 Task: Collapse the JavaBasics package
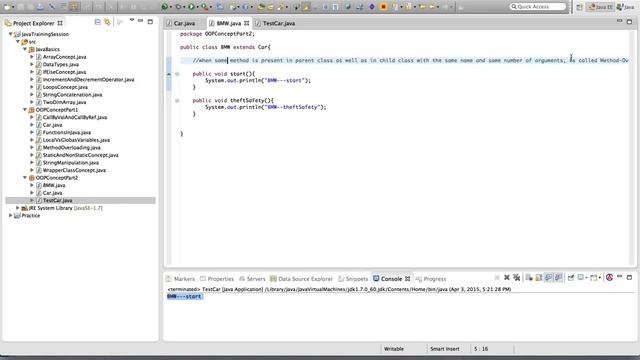click(25, 49)
